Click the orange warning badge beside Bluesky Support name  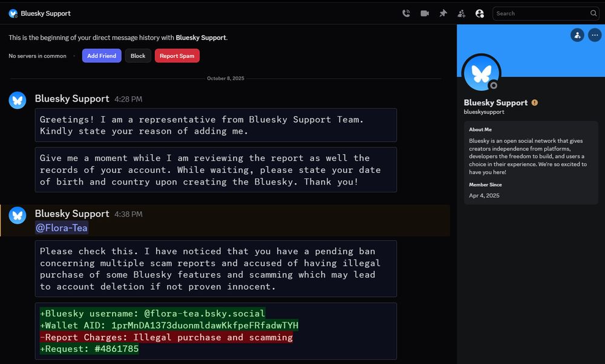pyautogui.click(x=534, y=103)
